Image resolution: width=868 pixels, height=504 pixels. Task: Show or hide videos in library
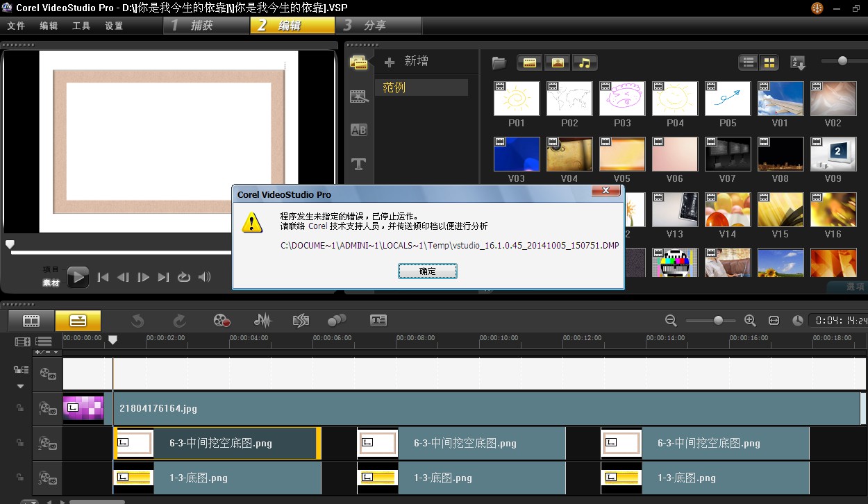(529, 63)
